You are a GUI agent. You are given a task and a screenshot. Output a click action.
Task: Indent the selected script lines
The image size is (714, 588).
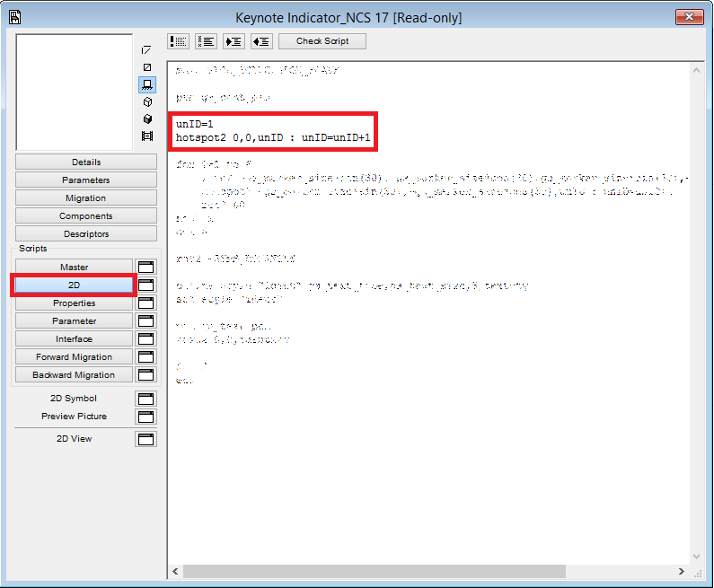(x=234, y=41)
